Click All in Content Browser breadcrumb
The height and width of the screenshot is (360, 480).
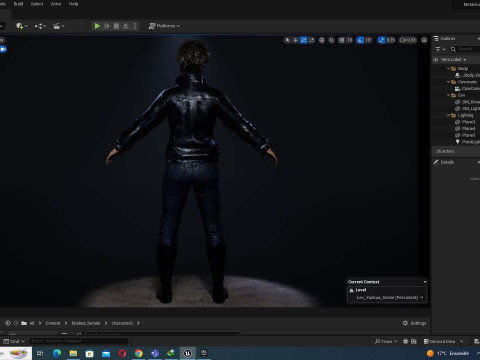pos(32,323)
